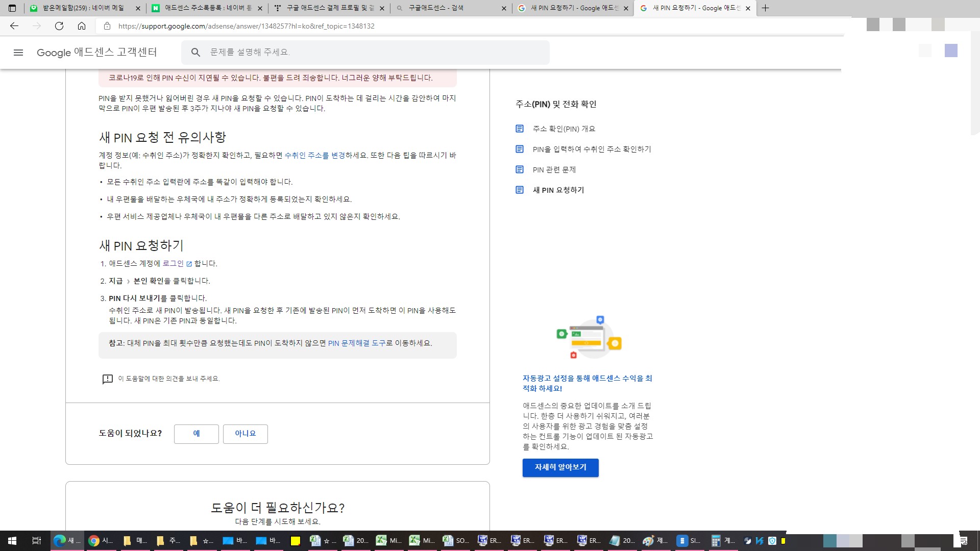Image resolution: width=980 pixels, height=551 pixels.
Task: Open the tab actions menu icon
Action: [x=12, y=8]
